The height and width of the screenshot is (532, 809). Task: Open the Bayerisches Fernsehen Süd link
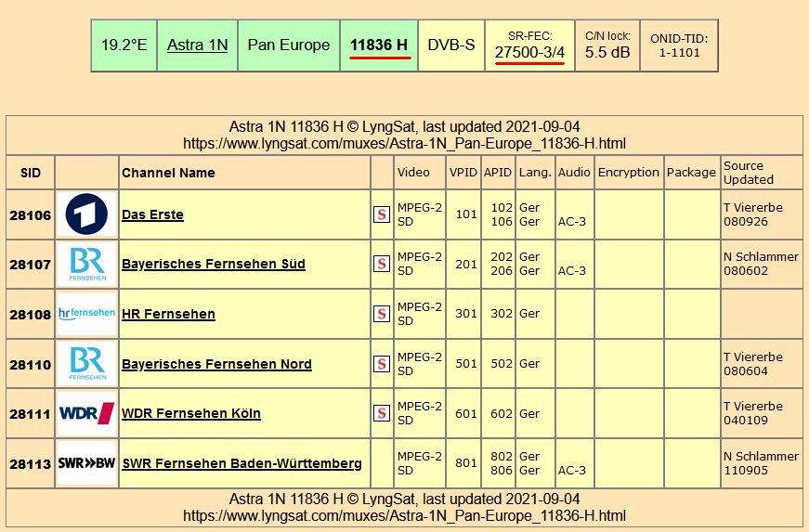[x=213, y=264]
